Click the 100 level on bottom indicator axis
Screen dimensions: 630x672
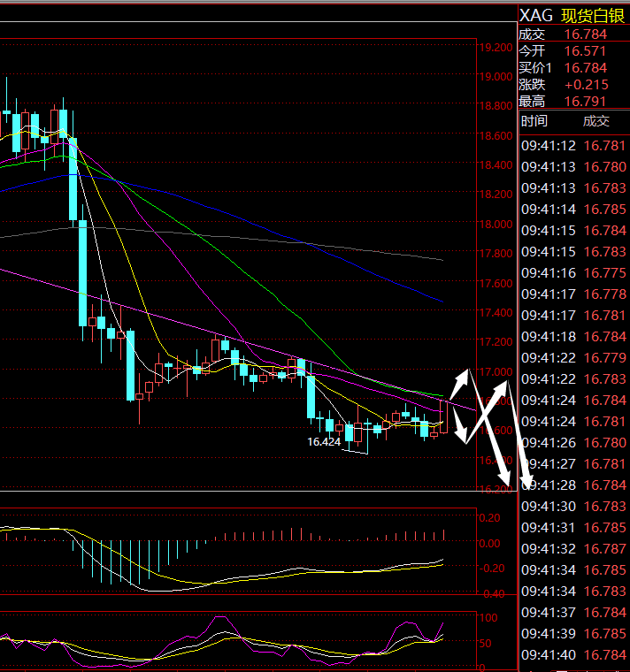485,617
